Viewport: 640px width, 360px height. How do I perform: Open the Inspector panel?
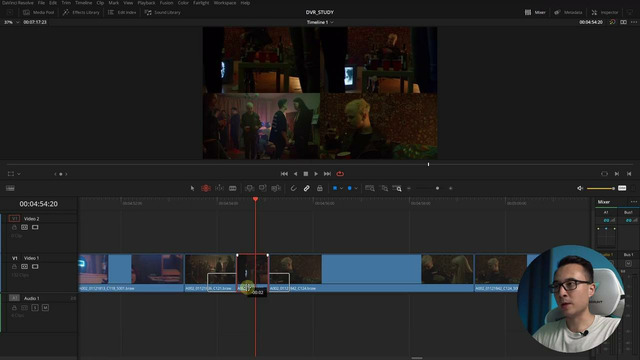605,12
